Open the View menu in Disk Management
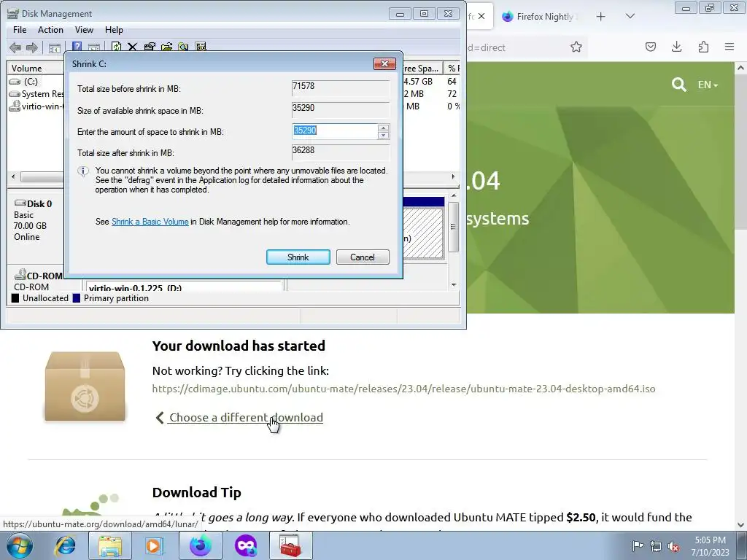The width and height of the screenshot is (747, 560). (84, 29)
